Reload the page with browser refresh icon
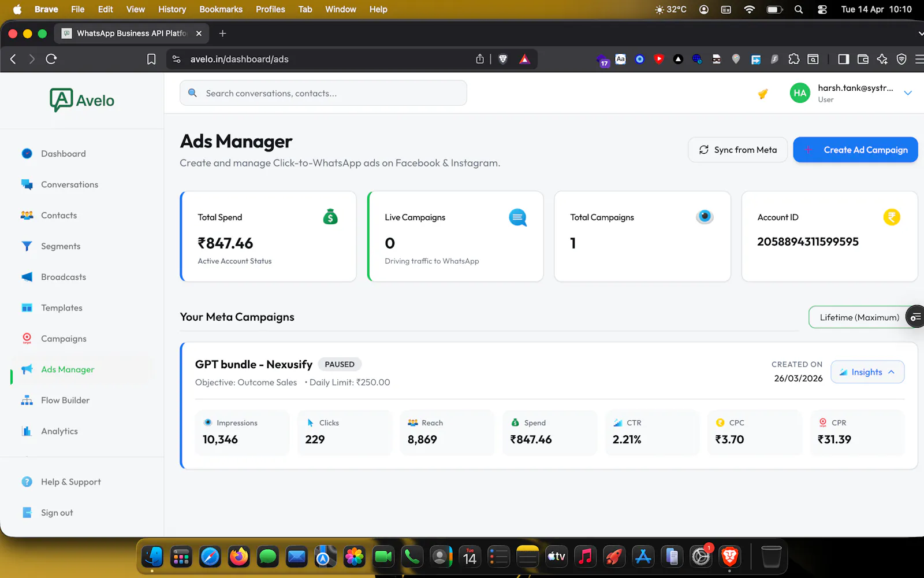The image size is (924, 578). (51, 59)
